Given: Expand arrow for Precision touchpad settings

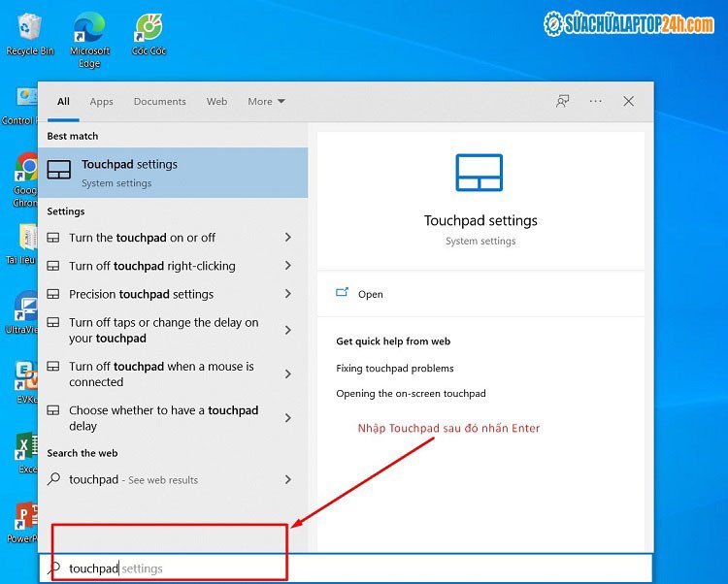Looking at the screenshot, I should tap(288, 294).
